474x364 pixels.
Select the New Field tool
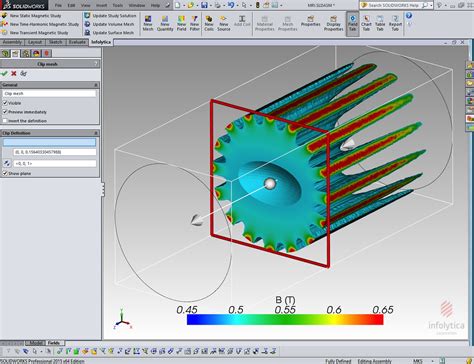181,23
